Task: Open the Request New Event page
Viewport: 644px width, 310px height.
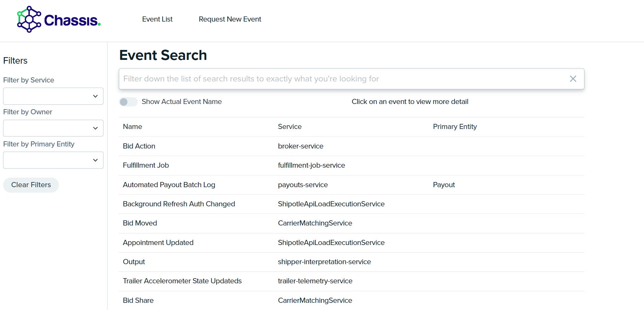Action: pos(230,19)
